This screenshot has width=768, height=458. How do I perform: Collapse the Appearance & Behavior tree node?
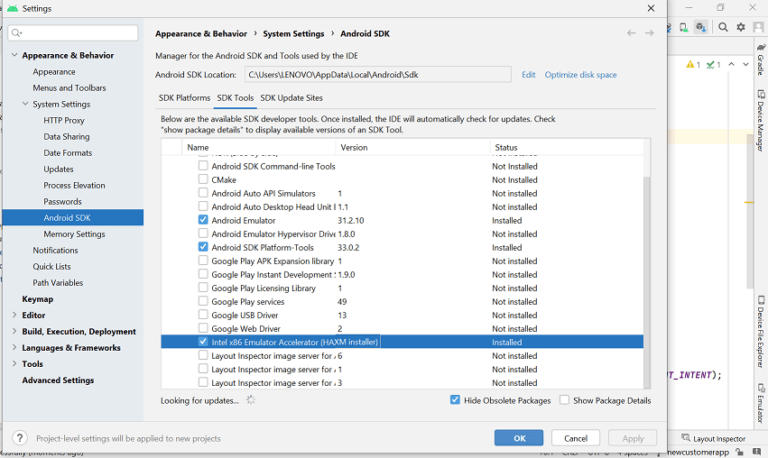15,55
